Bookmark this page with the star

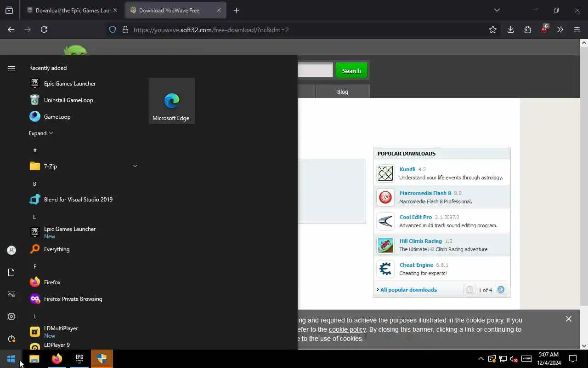[x=493, y=29]
